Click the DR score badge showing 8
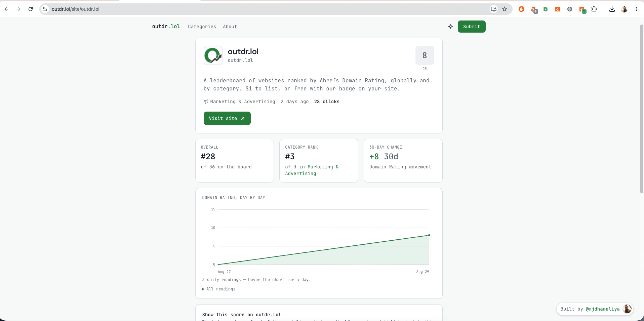Screen dimensions: 644x321 pyautogui.click(x=425, y=55)
